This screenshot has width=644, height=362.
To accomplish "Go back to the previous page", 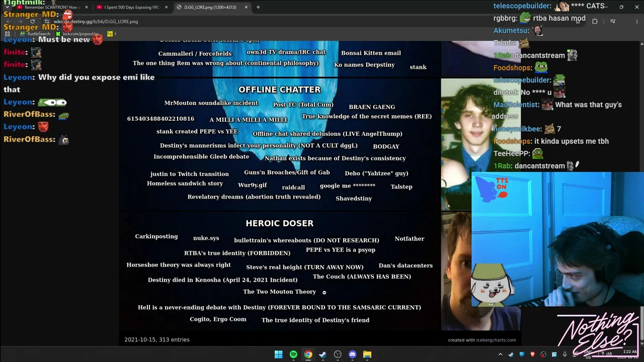I will point(9,22).
